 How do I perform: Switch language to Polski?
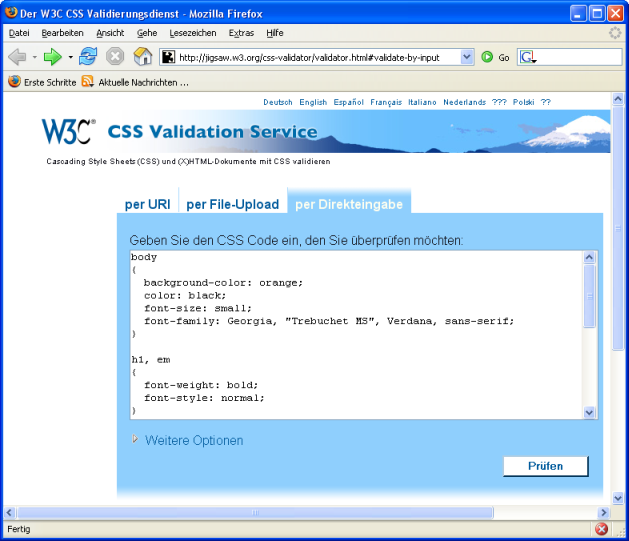523,102
